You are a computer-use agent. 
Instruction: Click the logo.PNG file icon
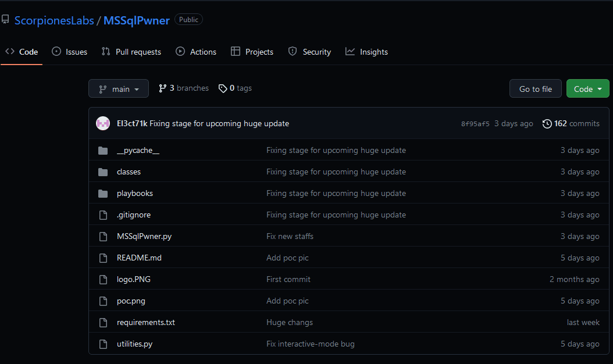(103, 280)
